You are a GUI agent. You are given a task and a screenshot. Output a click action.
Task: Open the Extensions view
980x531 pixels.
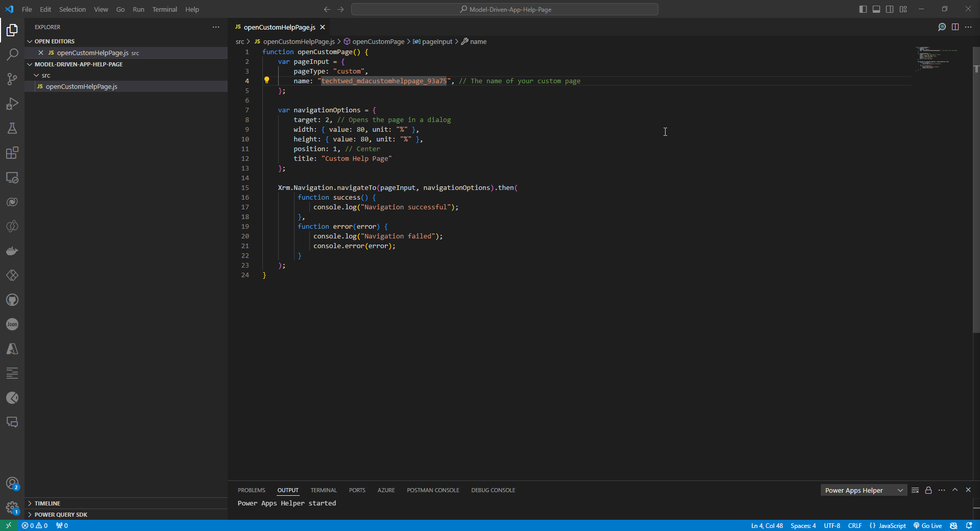12,153
